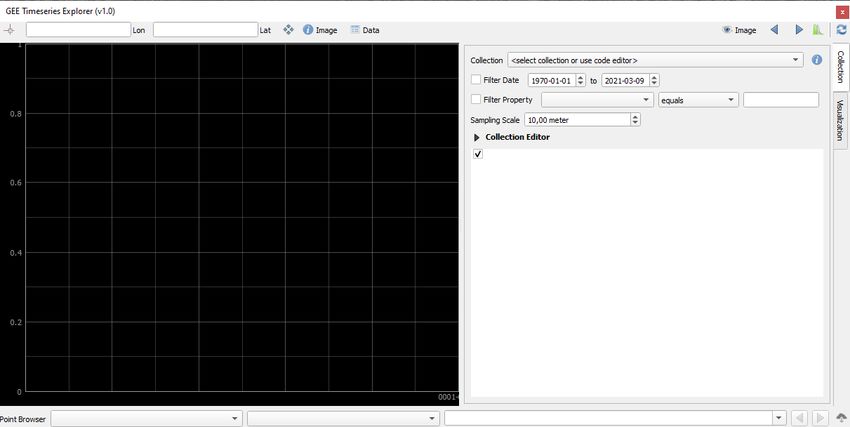Click the upload icon at bottom right

pyautogui.click(x=841, y=418)
